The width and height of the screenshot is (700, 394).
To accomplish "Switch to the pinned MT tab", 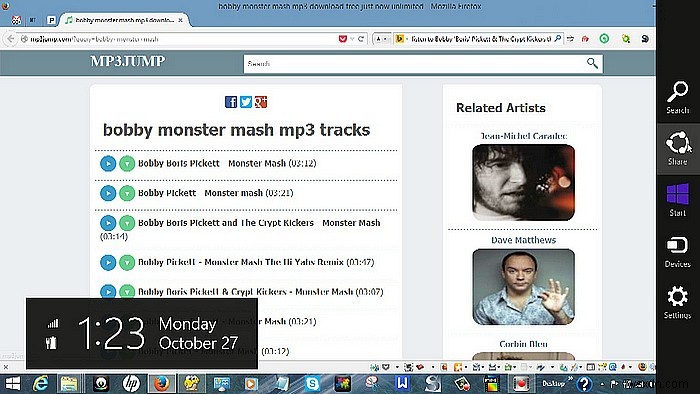I will coord(33,20).
